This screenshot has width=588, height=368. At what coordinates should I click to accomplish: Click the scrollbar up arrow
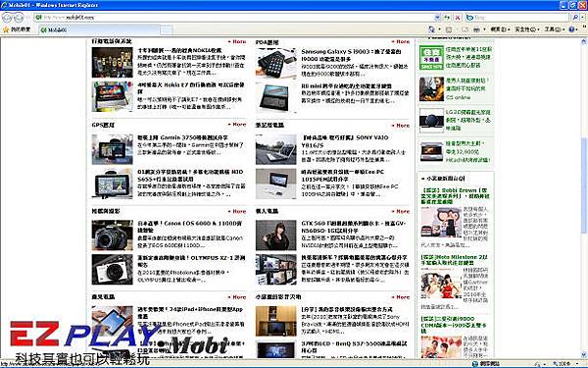coord(584,40)
